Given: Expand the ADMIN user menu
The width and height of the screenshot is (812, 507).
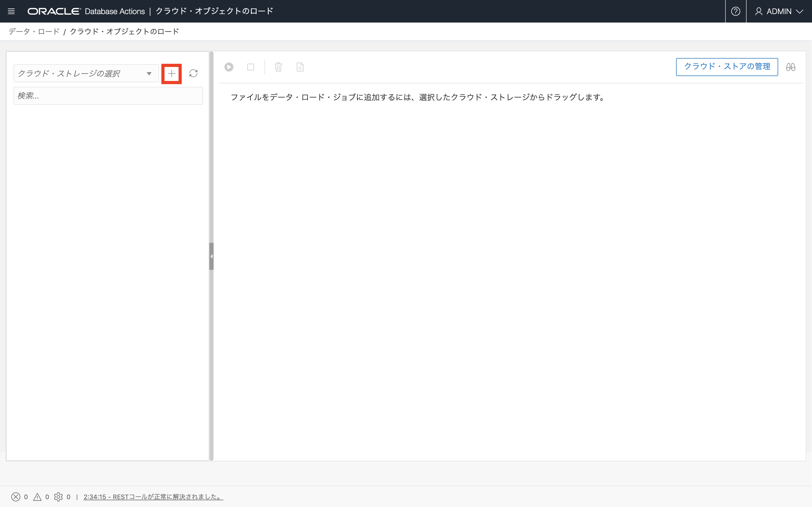Looking at the screenshot, I should click(779, 11).
